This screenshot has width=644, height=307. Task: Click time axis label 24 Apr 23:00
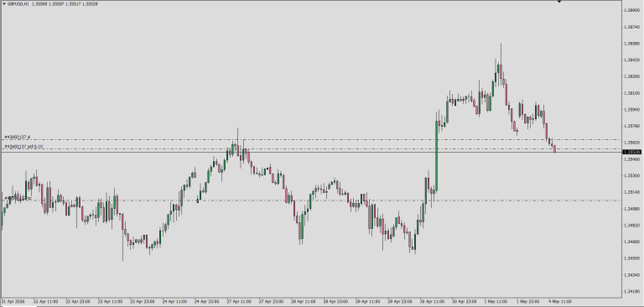(x=206, y=302)
